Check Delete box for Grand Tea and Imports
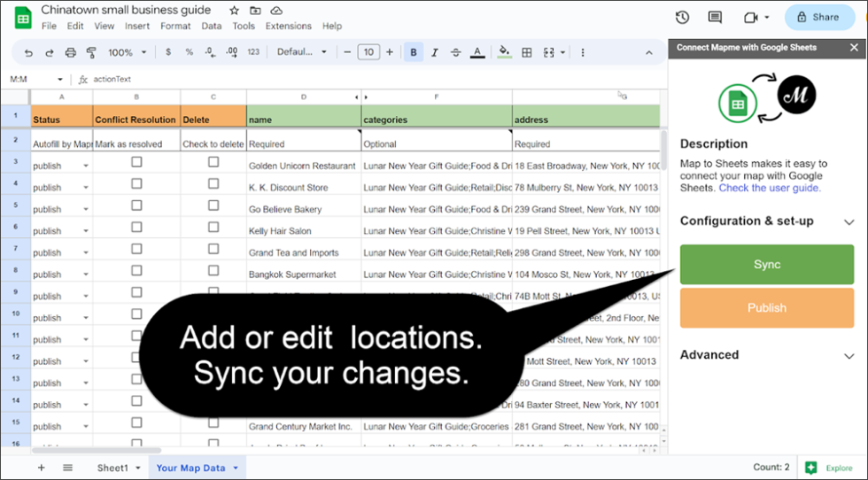The image size is (868, 480). [x=213, y=249]
